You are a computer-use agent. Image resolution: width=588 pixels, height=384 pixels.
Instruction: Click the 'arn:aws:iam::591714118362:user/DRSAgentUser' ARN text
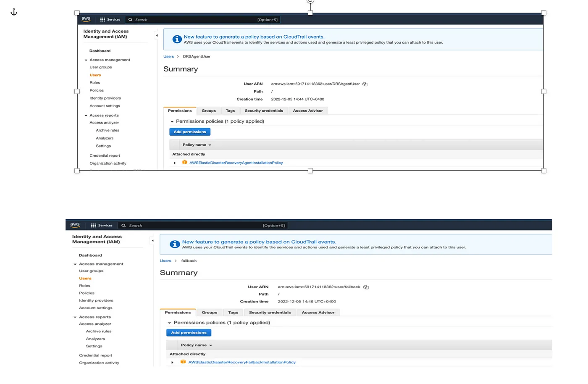tap(315, 84)
